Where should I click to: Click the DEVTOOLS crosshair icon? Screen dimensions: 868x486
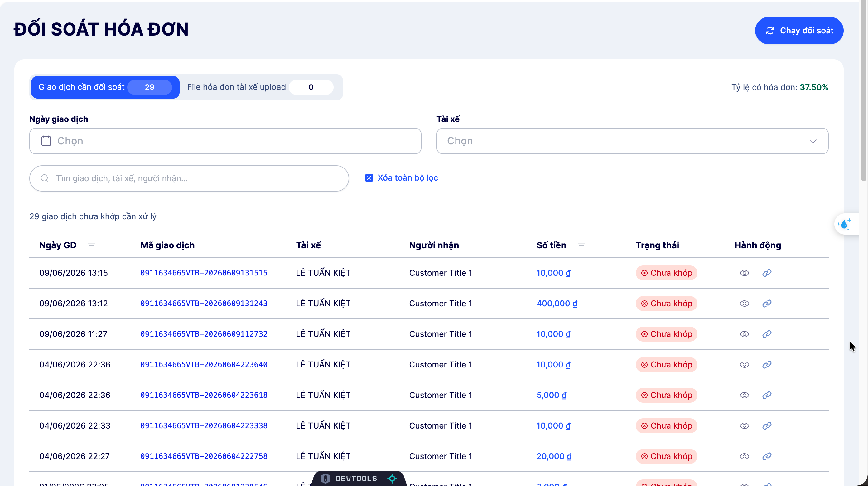[x=392, y=478]
